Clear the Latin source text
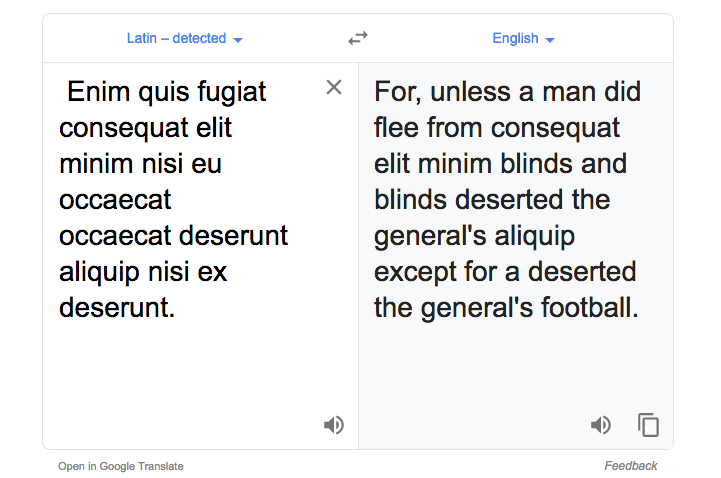Screen dimensions: 721x478 pos(334,88)
